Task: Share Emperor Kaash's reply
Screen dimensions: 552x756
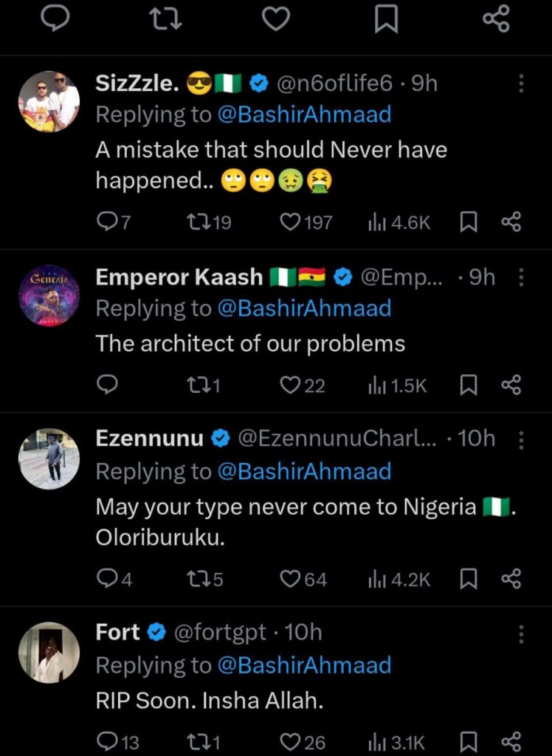Action: tap(511, 385)
